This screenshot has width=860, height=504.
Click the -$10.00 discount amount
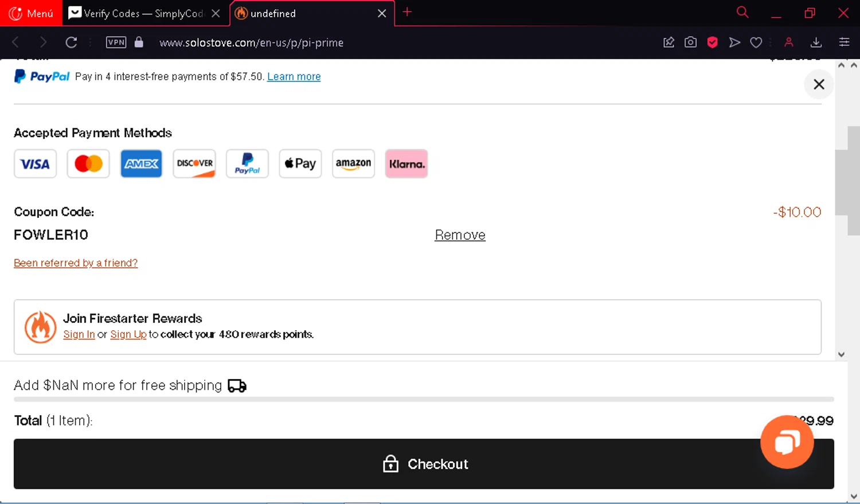tap(797, 212)
